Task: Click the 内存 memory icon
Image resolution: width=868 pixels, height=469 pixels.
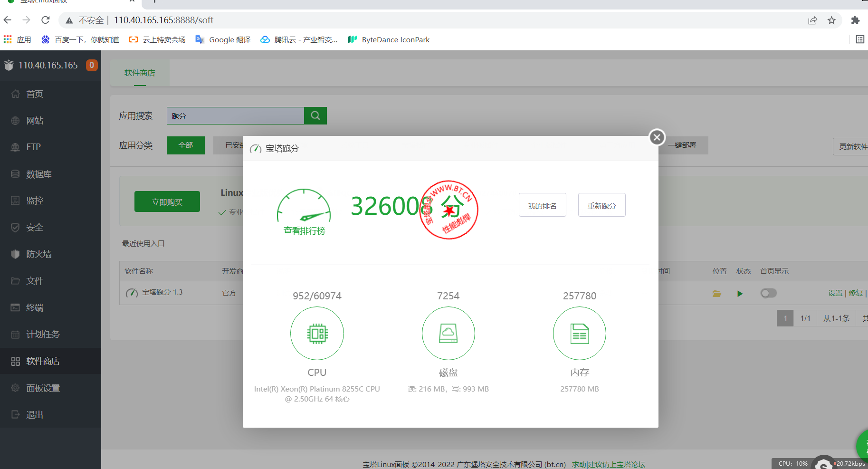Action: 579,334
